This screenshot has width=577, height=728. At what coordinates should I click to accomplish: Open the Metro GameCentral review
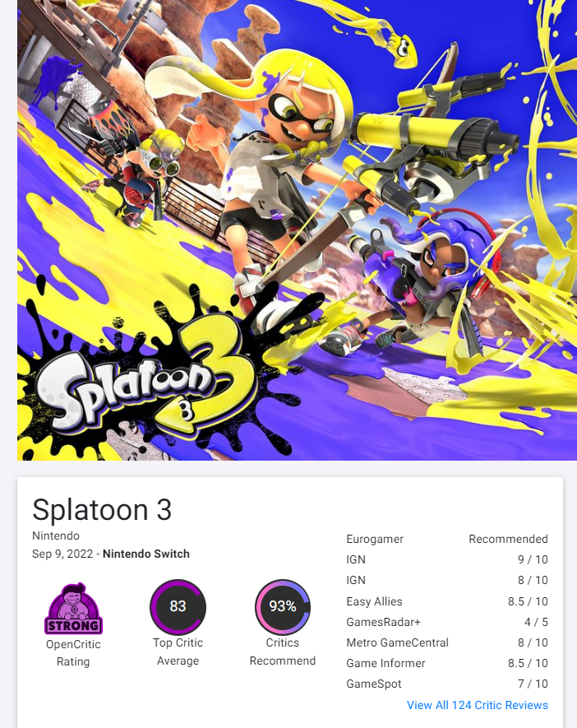tap(447, 642)
